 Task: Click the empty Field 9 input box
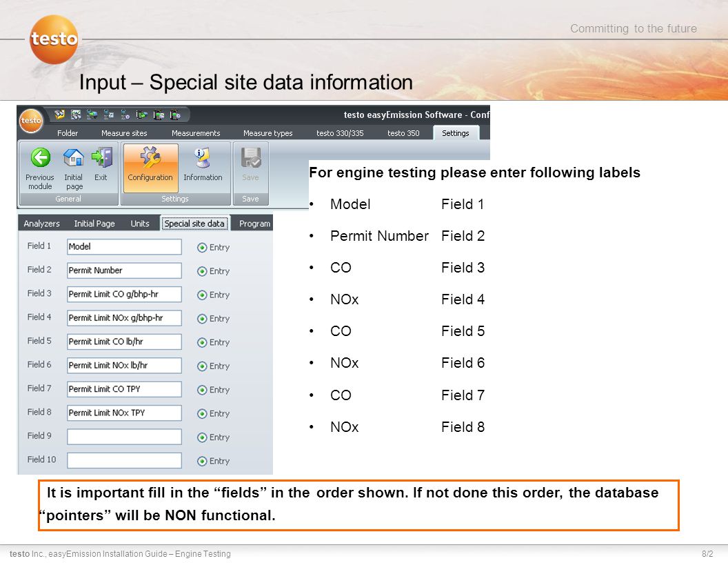pos(124,437)
